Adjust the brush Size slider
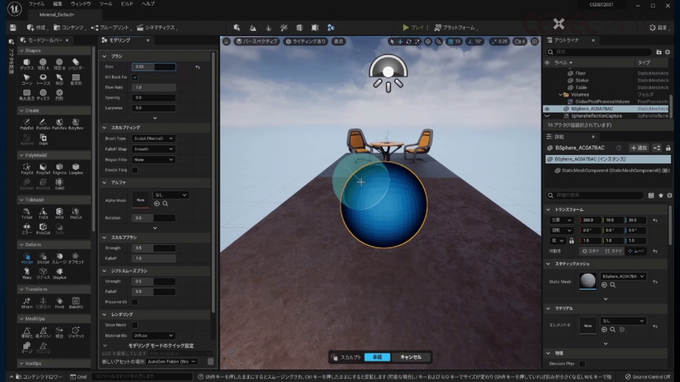Screen dimensions: 680x382 154,67
